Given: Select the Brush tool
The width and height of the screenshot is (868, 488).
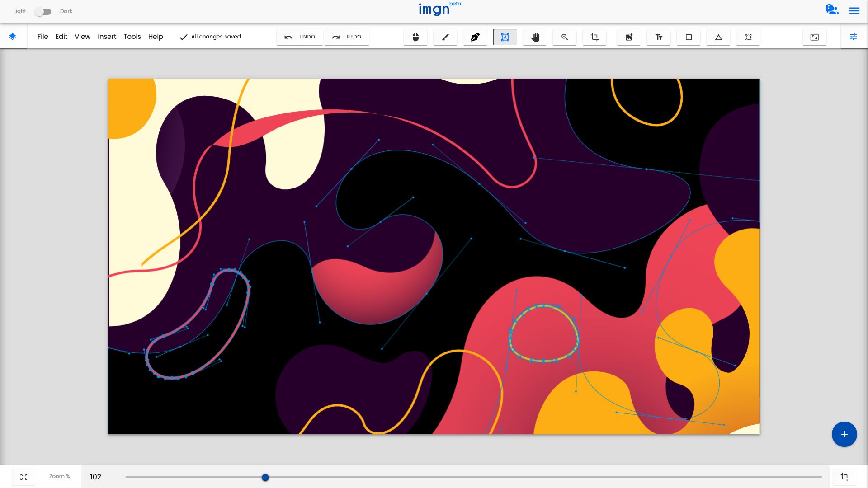Looking at the screenshot, I should pyautogui.click(x=445, y=37).
